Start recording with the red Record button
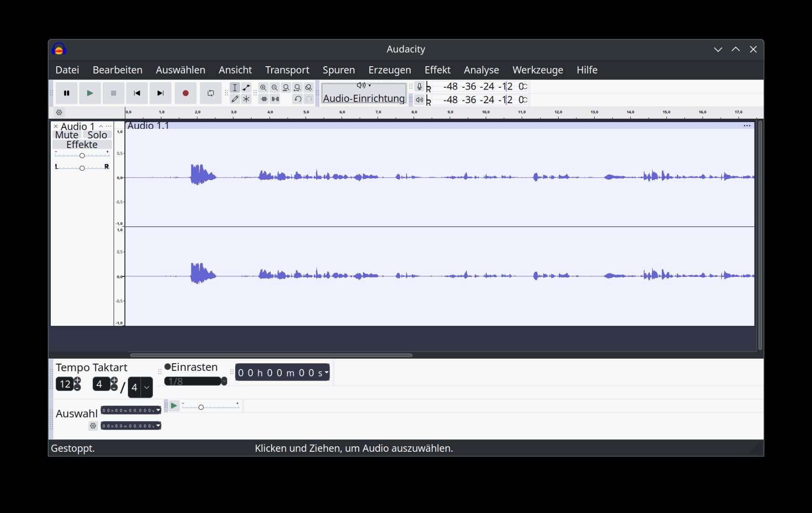 pyautogui.click(x=186, y=93)
